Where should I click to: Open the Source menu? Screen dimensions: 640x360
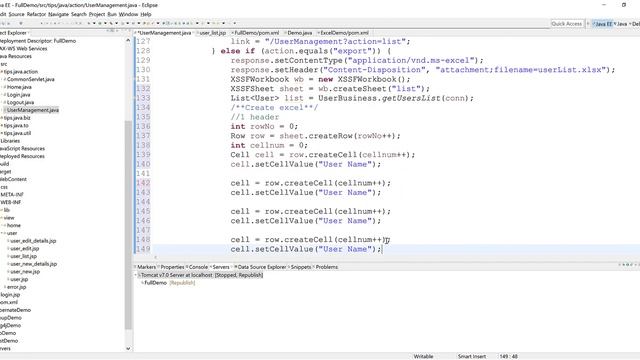tap(16, 14)
